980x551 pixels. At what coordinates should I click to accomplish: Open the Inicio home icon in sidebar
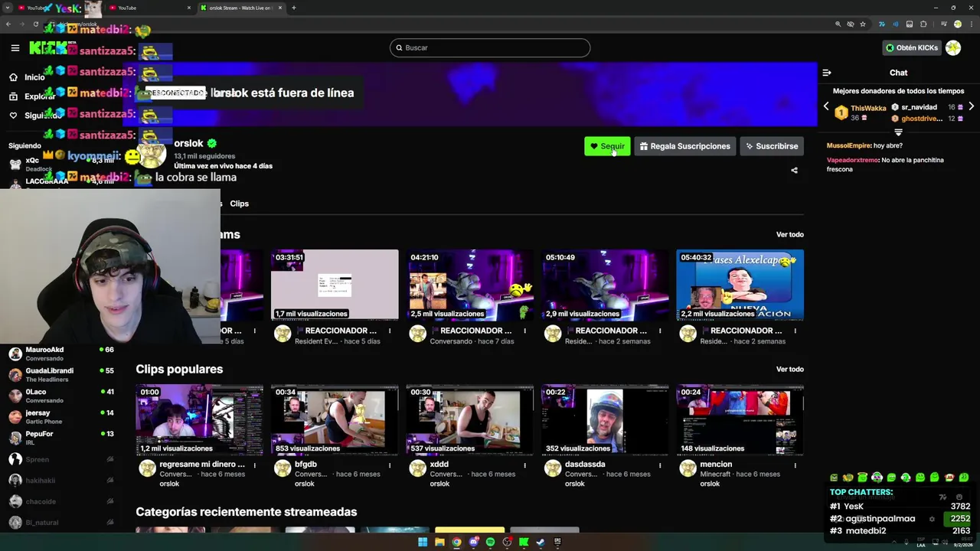(x=13, y=77)
